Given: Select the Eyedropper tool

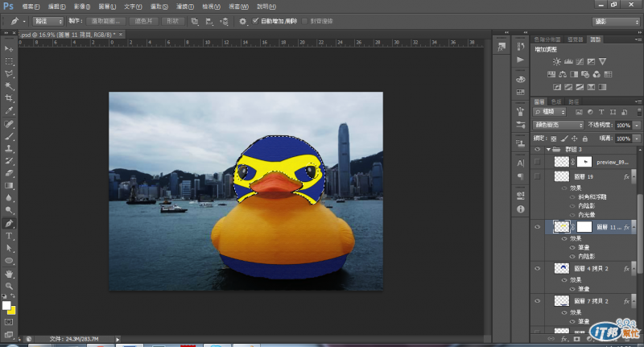Looking at the screenshot, I should [x=9, y=110].
